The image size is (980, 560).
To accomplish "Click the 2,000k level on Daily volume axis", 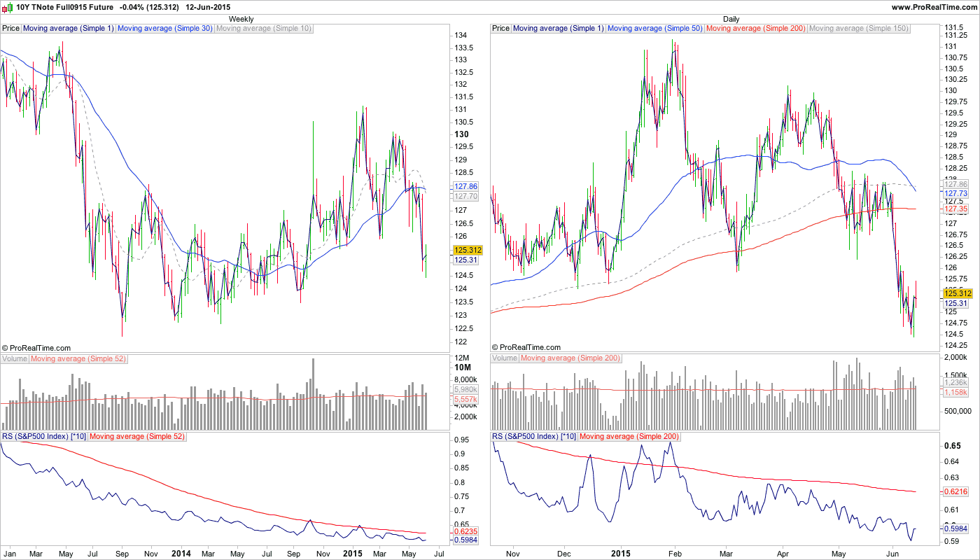I will pyautogui.click(x=955, y=358).
